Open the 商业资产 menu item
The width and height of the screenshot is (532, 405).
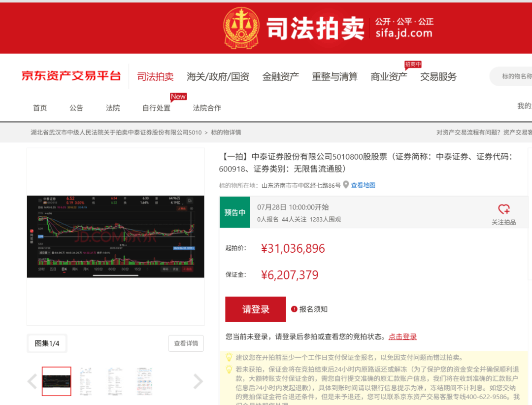point(389,77)
